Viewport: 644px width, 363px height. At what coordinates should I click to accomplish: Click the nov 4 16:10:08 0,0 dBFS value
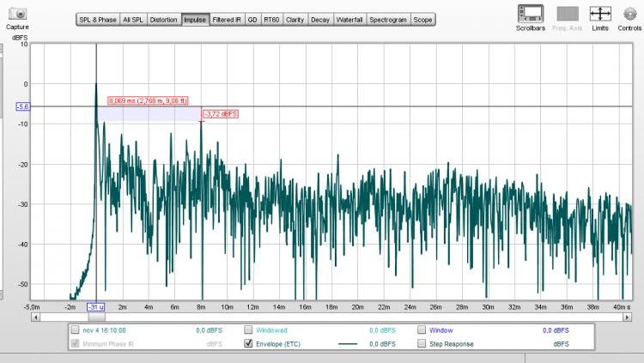tap(209, 330)
